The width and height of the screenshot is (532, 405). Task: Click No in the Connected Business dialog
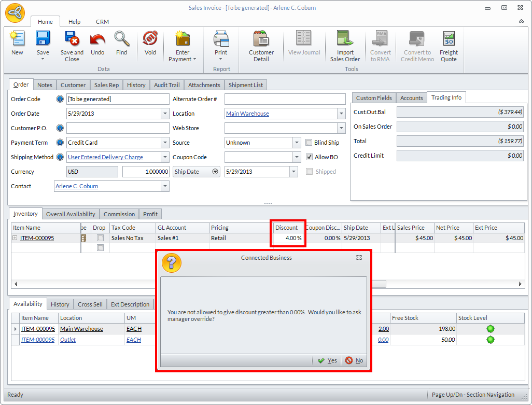(x=355, y=360)
